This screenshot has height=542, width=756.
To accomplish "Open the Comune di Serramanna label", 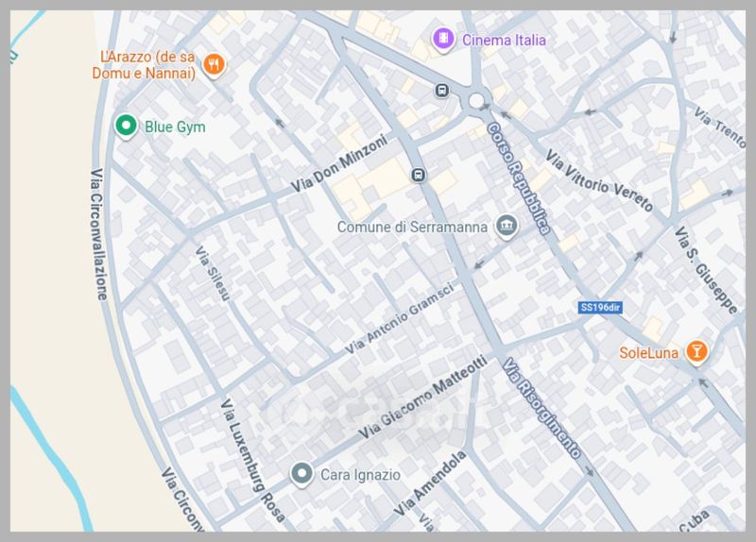I will click(413, 228).
